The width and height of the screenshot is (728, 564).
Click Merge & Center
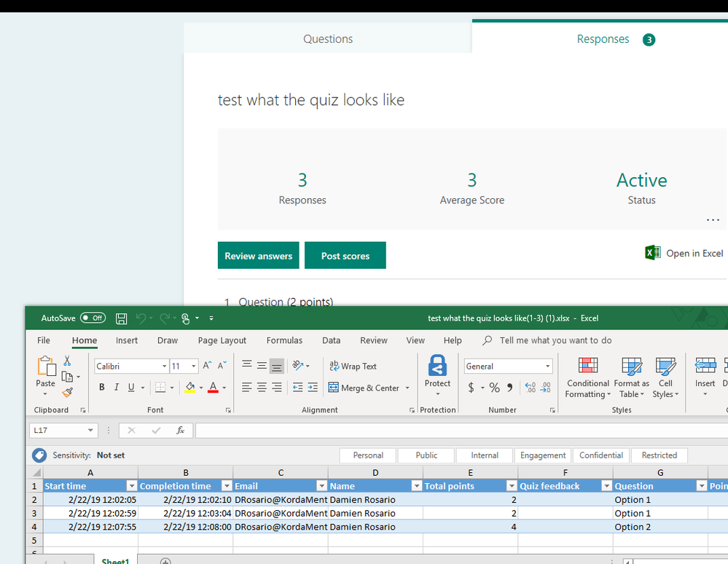click(x=364, y=388)
